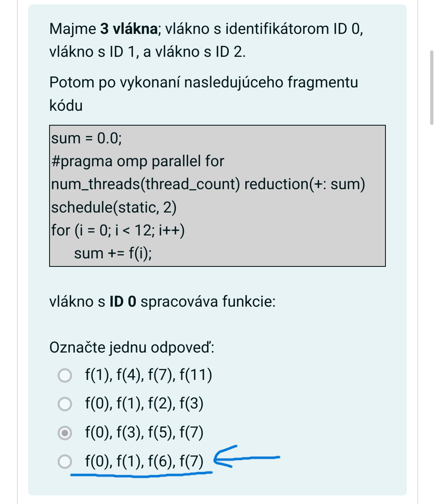The height and width of the screenshot is (504, 435).
Task: Click the answer label f(1), f(4), f(7), f(11)
Action: click(148, 375)
